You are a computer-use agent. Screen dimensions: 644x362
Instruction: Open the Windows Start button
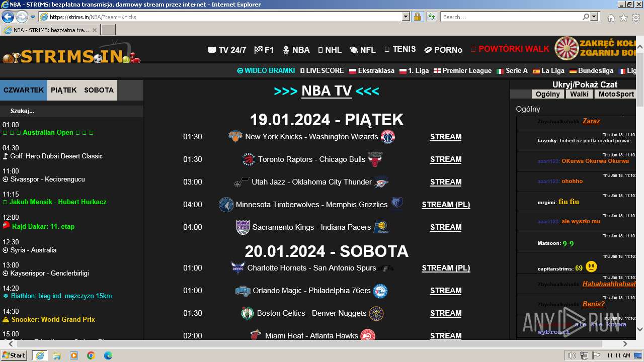tap(14, 355)
